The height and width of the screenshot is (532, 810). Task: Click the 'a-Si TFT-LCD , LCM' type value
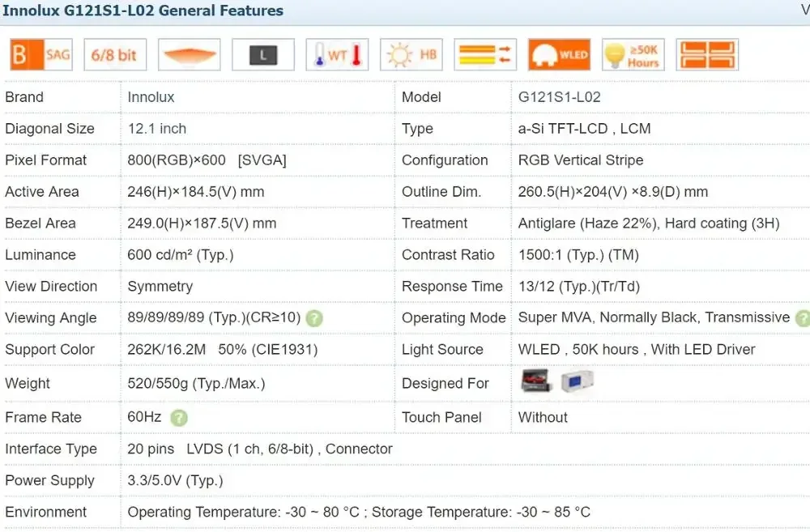tap(584, 129)
